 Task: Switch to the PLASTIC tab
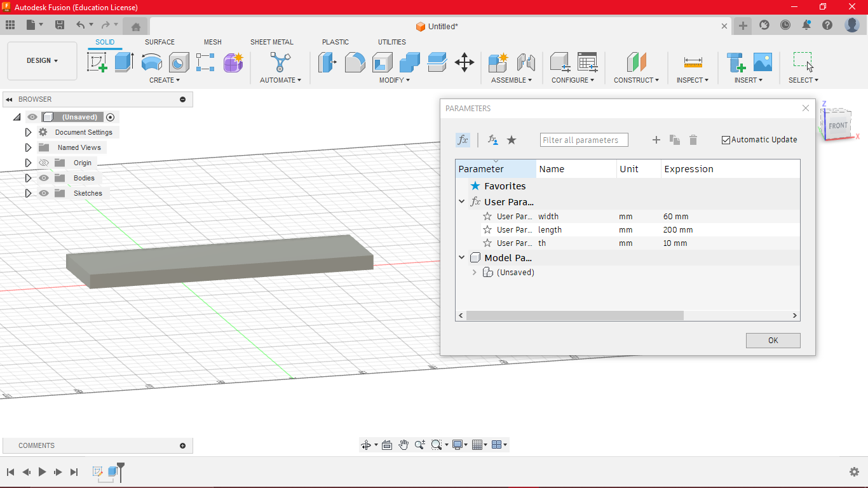click(x=336, y=42)
